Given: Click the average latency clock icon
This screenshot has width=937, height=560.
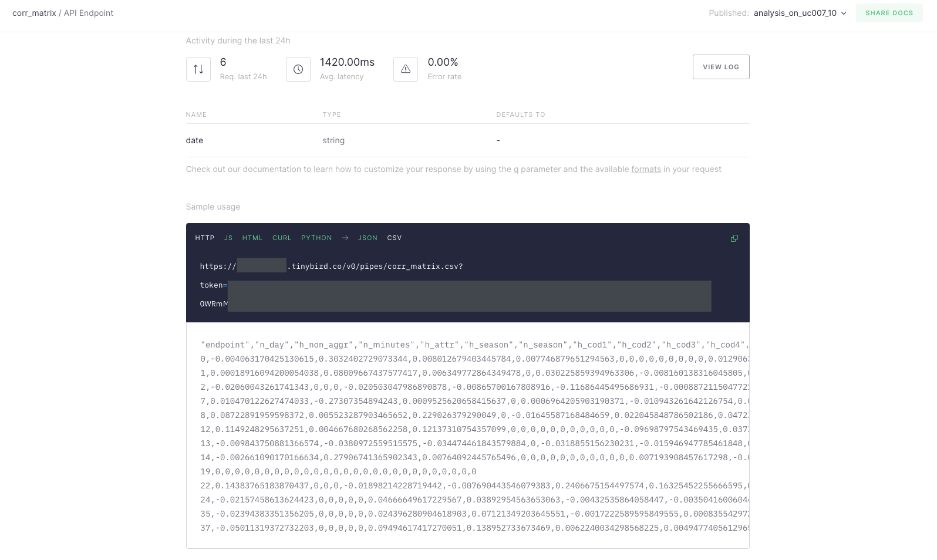Looking at the screenshot, I should pos(298,69).
